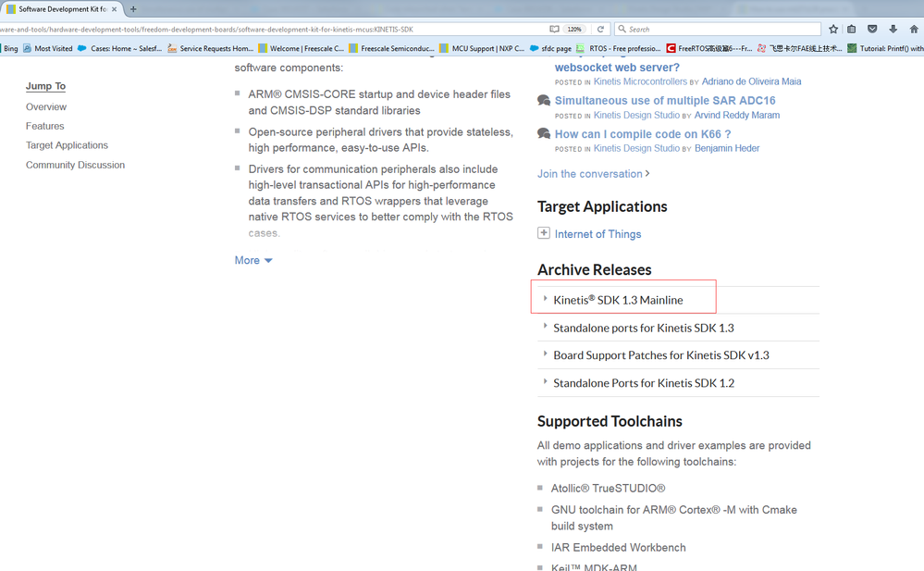The width and height of the screenshot is (924, 571).
Task: Jump to Community Discussion section
Action: click(75, 165)
